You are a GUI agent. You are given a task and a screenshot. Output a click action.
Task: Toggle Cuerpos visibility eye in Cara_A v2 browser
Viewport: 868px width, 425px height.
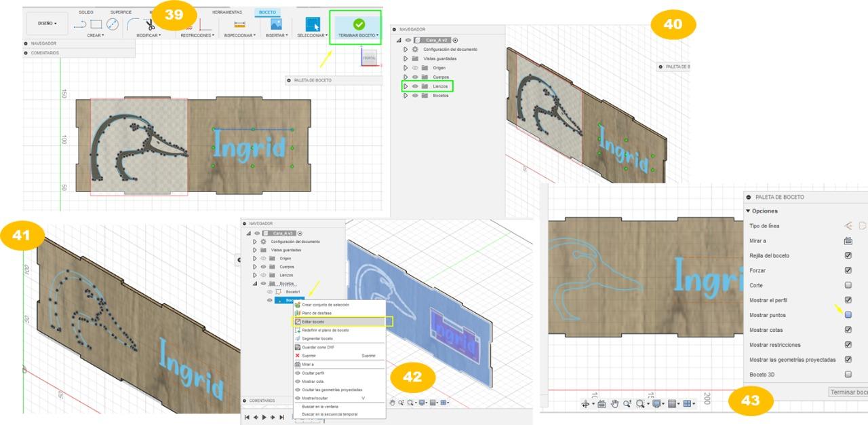(415, 77)
